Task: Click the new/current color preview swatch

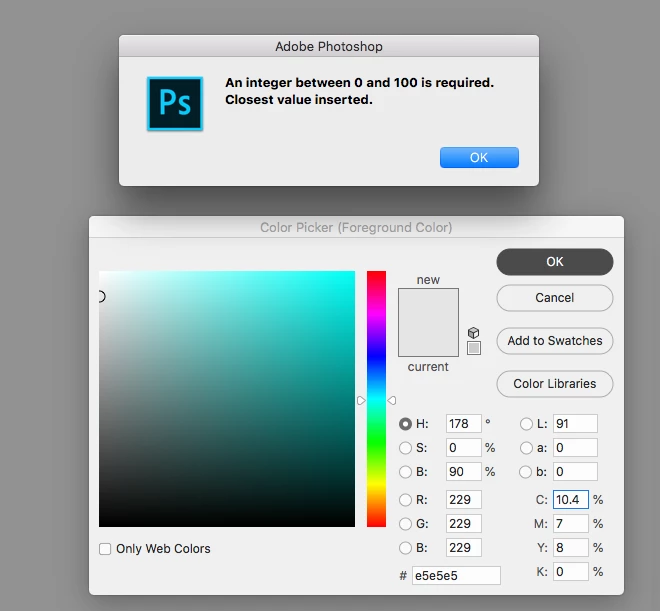Action: (x=428, y=322)
